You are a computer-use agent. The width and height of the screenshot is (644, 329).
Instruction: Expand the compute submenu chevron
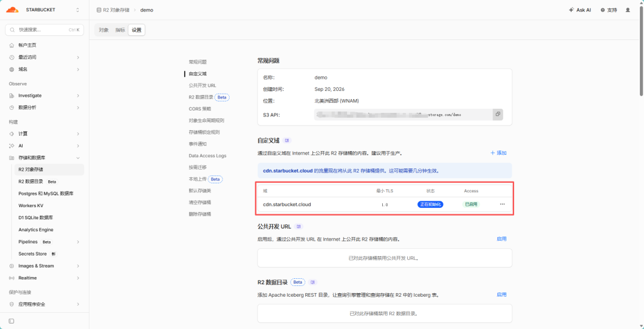78,134
